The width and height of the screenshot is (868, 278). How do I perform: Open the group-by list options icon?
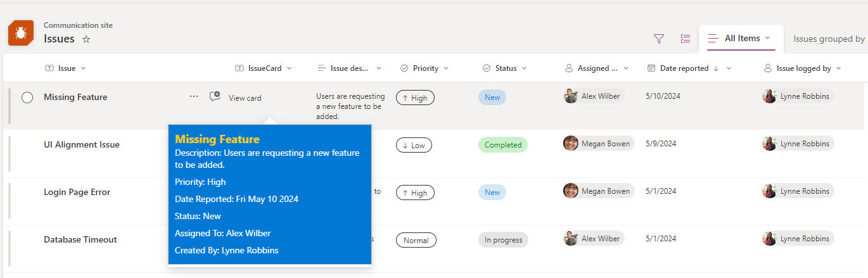686,39
